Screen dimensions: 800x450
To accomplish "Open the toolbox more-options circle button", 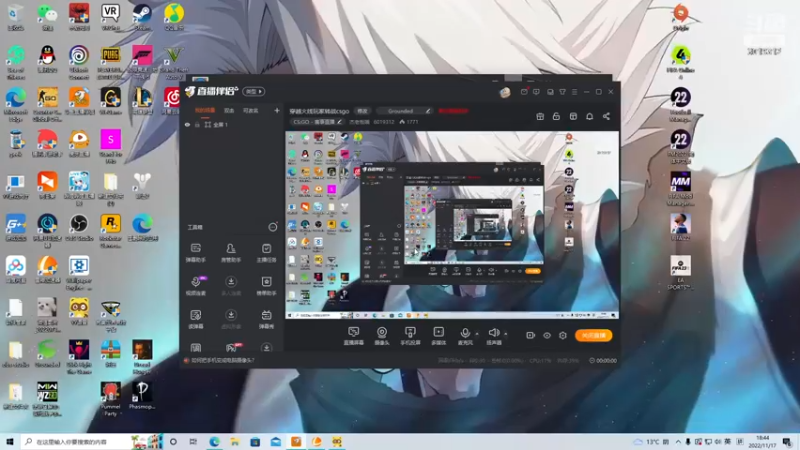I will (x=273, y=227).
